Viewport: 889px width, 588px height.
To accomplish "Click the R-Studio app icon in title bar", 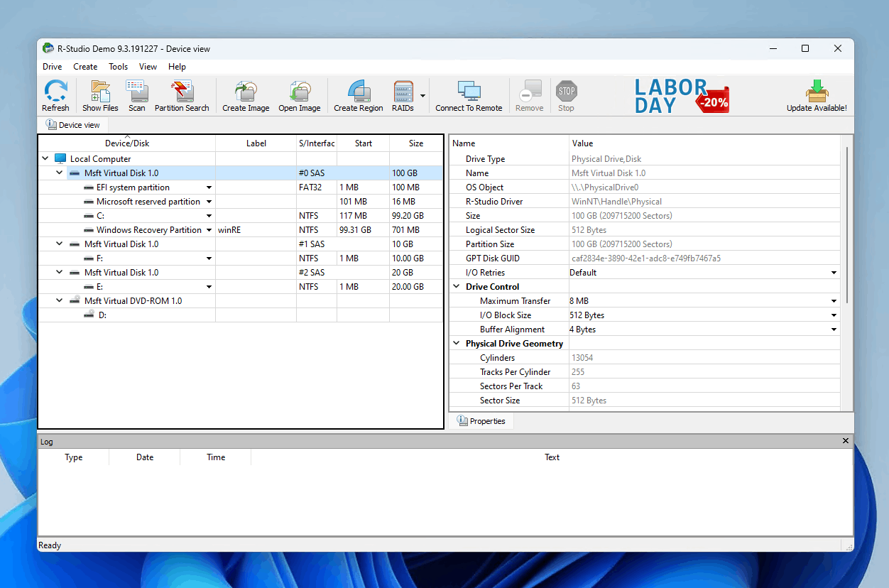I will (x=48, y=48).
